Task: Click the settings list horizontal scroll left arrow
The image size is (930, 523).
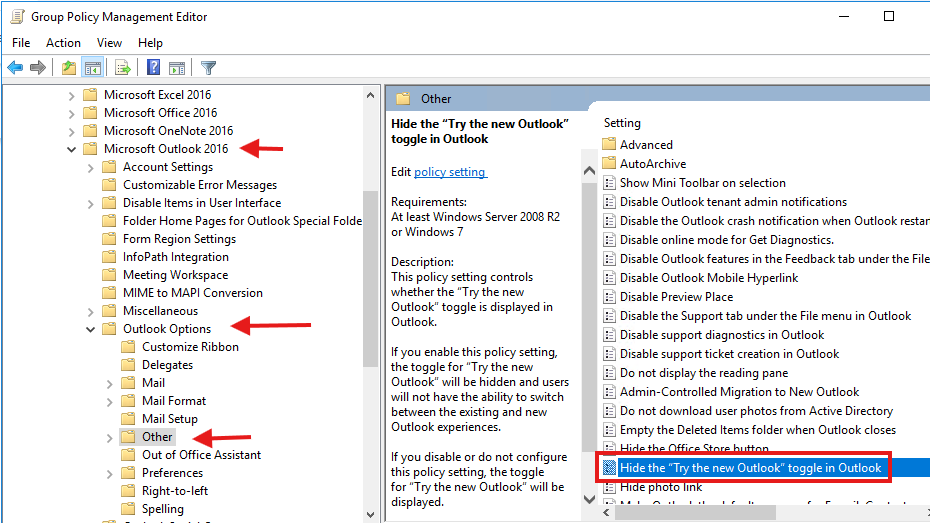Action: coord(606,512)
